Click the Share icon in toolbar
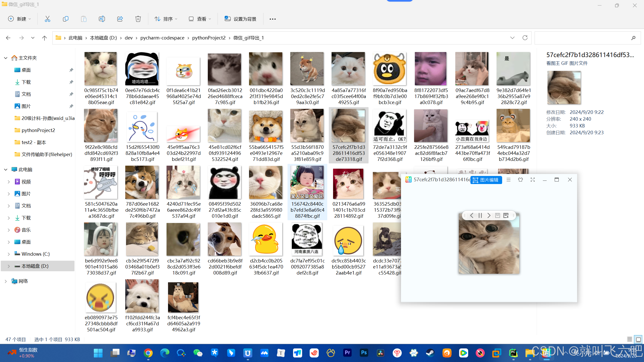The image size is (644, 362). [x=120, y=19]
